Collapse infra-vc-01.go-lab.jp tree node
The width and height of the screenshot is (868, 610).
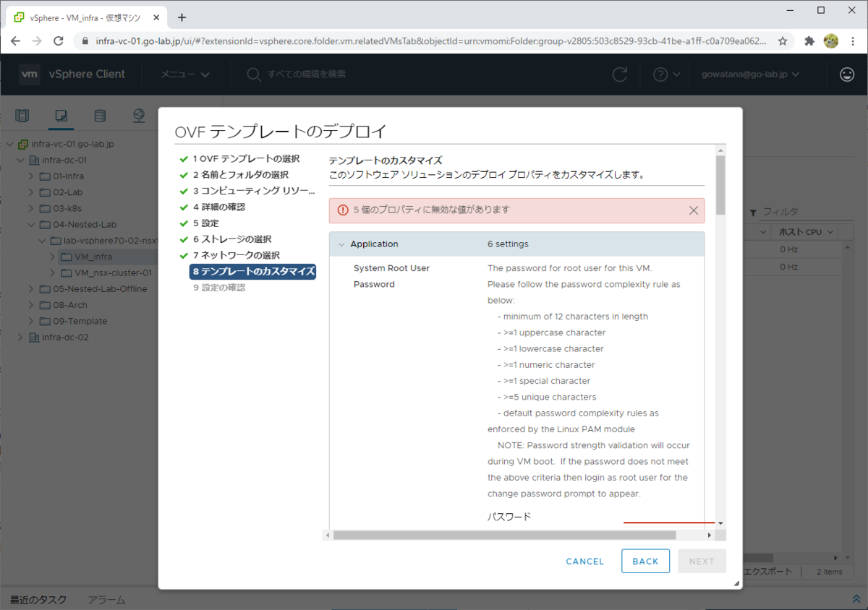tap(9, 145)
